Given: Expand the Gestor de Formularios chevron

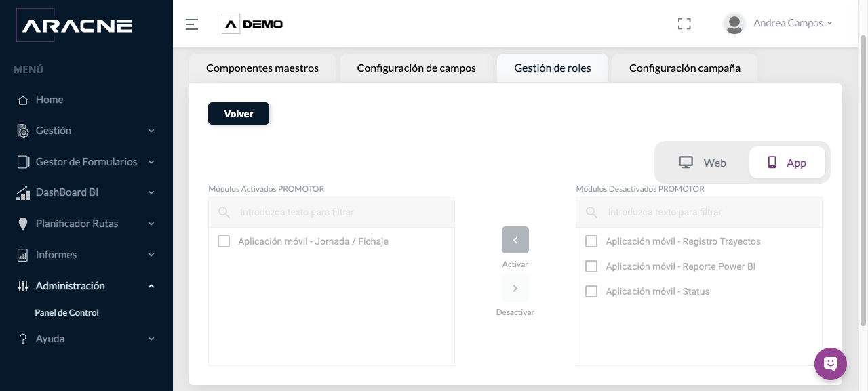Looking at the screenshot, I should pos(151,162).
